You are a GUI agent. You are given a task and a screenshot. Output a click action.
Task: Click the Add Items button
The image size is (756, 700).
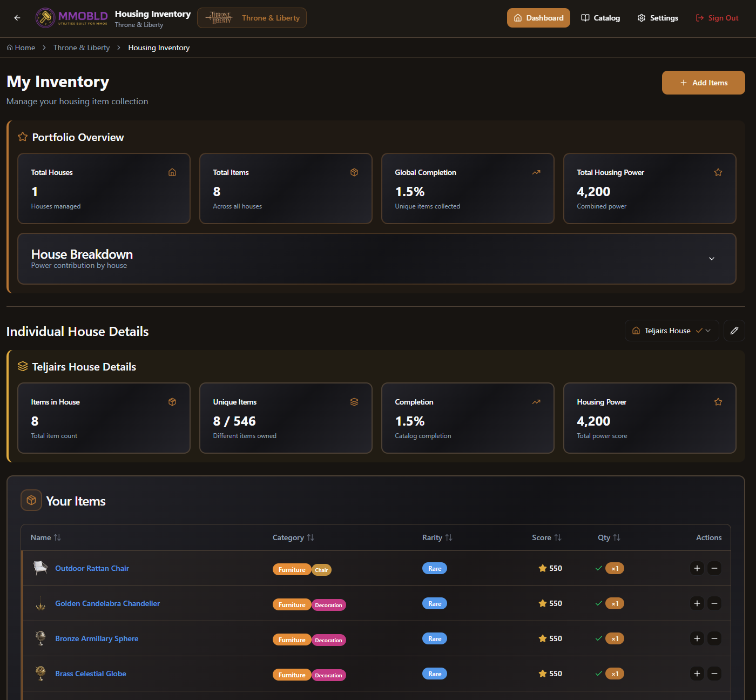704,83
